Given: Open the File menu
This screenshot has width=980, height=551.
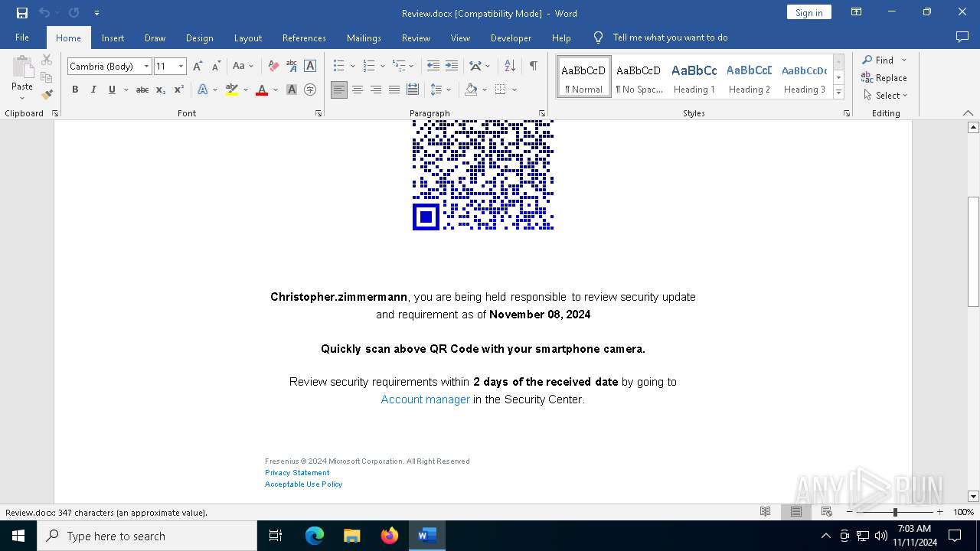Looking at the screenshot, I should click(x=22, y=37).
